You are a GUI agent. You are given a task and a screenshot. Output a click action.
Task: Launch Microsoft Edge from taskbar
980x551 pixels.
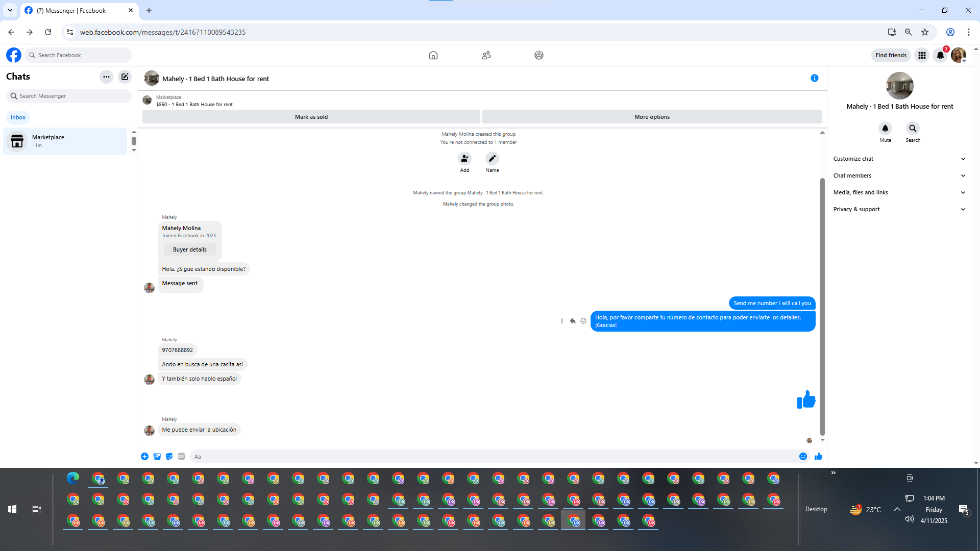point(73,479)
